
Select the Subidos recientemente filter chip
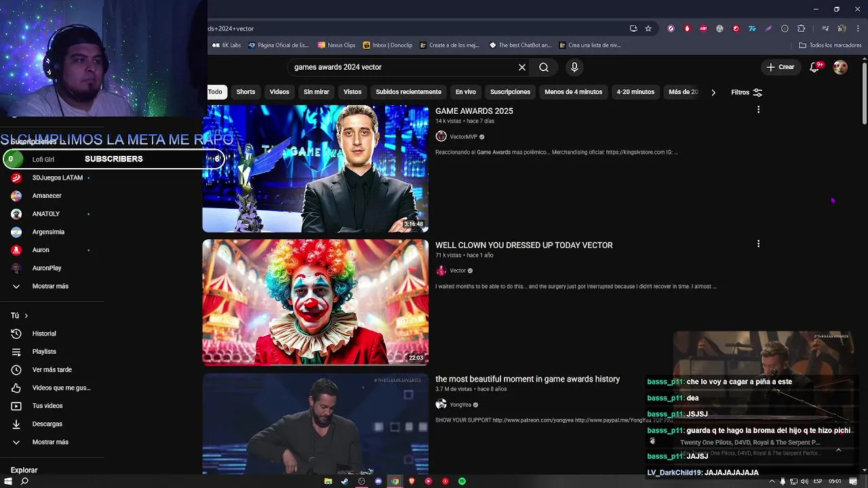click(x=408, y=91)
